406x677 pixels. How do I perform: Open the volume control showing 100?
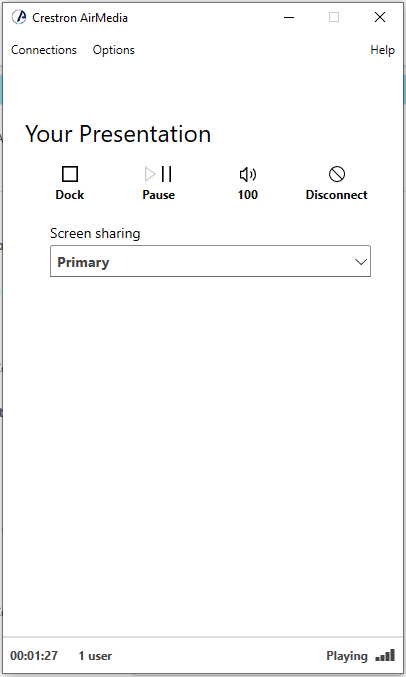click(247, 183)
